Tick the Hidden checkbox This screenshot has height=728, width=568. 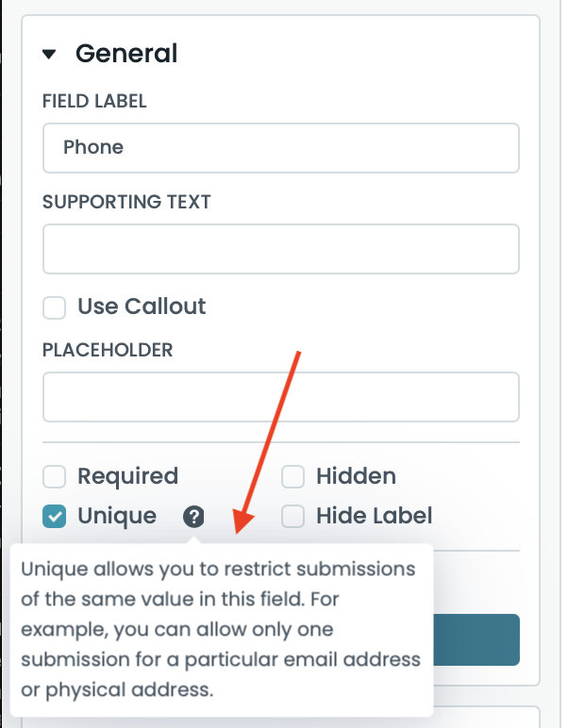coord(293,476)
